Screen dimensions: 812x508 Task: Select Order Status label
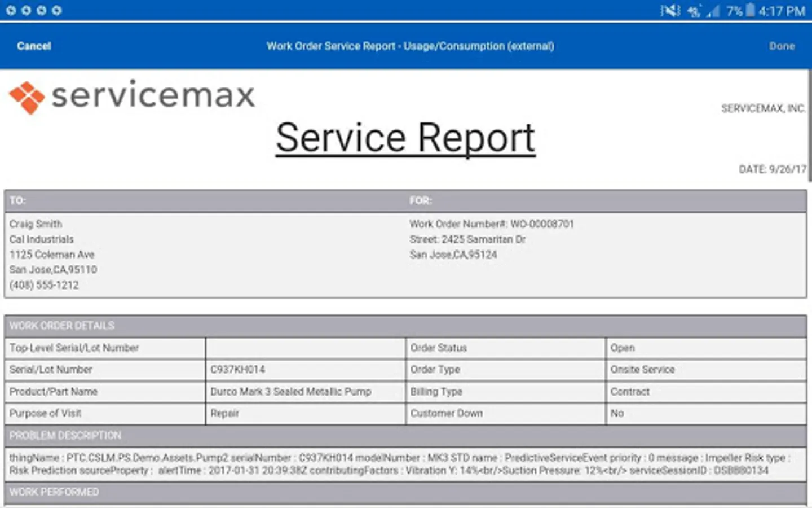[439, 348]
